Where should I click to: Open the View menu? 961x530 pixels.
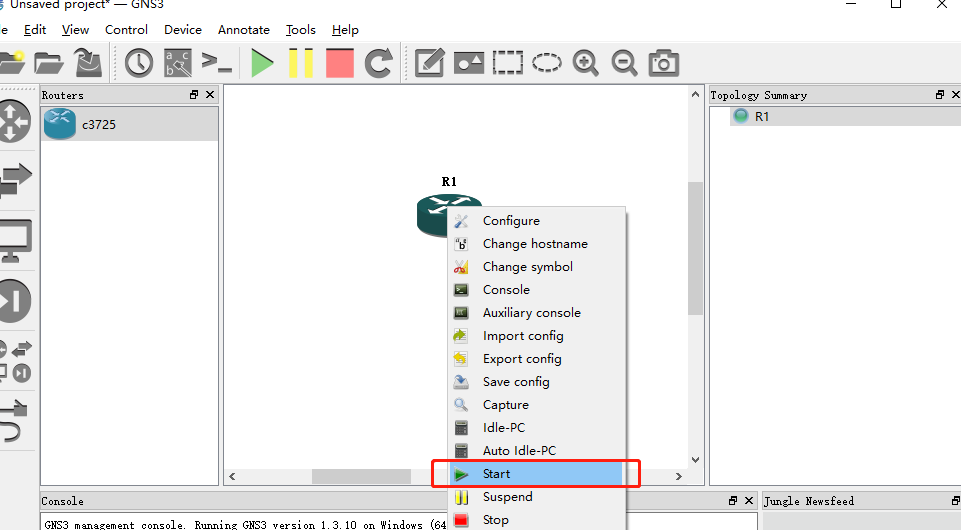click(75, 29)
